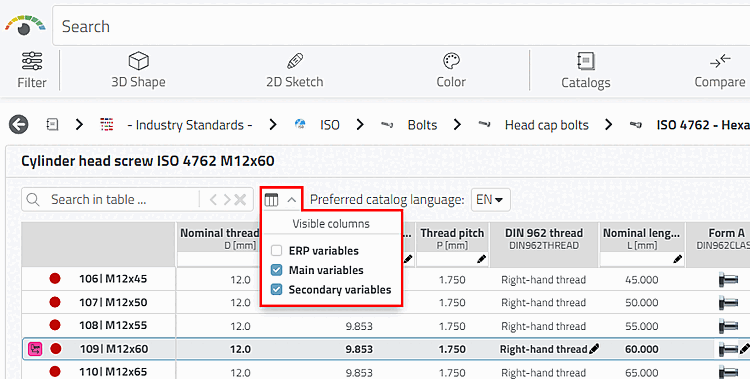
Task: Click 'Preferred catalog language:' label
Action: 387,200
